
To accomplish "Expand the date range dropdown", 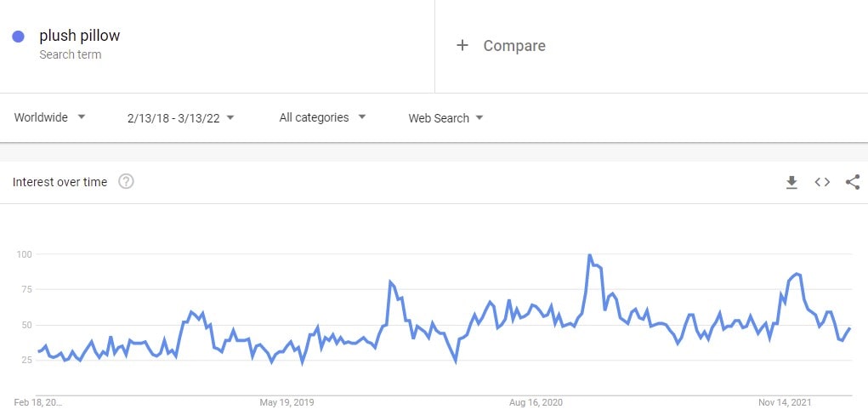I will click(181, 118).
